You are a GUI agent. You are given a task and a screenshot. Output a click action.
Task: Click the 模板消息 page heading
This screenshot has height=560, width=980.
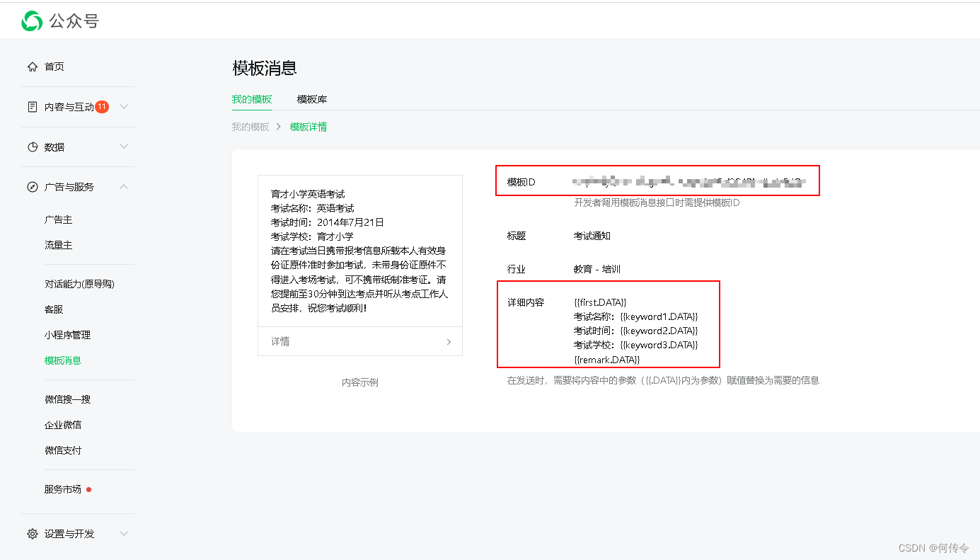[264, 68]
